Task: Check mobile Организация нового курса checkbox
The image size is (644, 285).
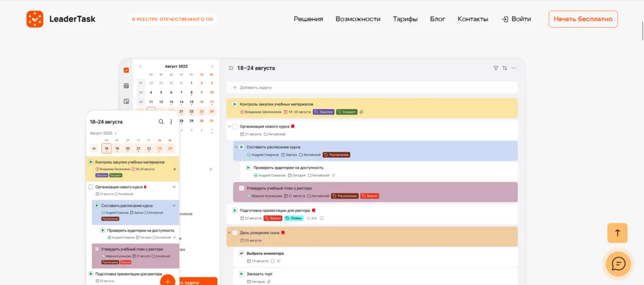Action: 91,187
